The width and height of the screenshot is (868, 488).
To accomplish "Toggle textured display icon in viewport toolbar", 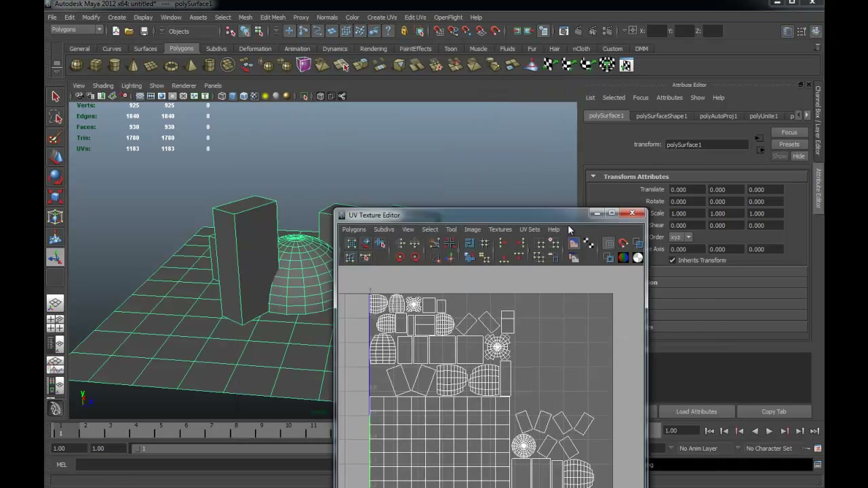I will pyautogui.click(x=254, y=96).
